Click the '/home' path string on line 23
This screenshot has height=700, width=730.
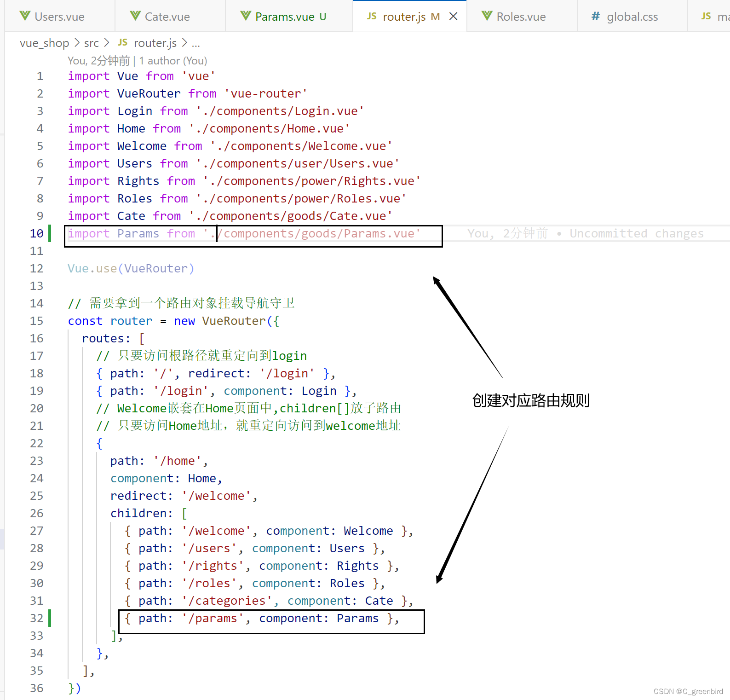(178, 461)
